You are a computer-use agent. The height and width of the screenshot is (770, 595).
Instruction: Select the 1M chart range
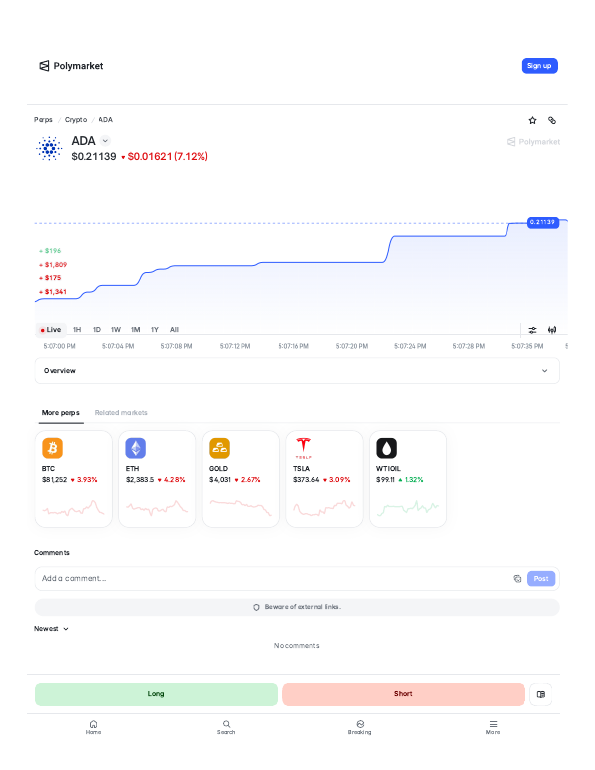tap(135, 330)
